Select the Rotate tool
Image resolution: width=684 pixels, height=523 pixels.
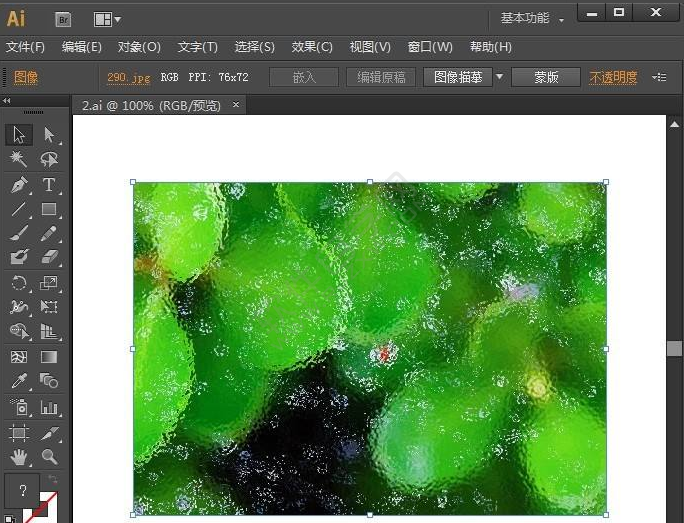pyautogui.click(x=19, y=283)
